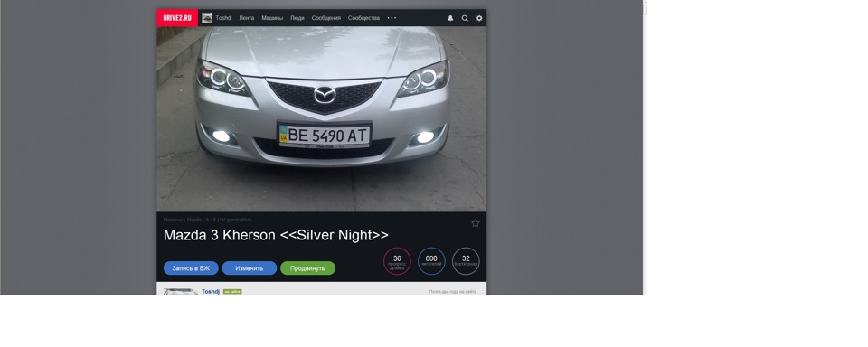Click the "Почти два года на сайте" text
868x347 pixels.
[x=452, y=292]
